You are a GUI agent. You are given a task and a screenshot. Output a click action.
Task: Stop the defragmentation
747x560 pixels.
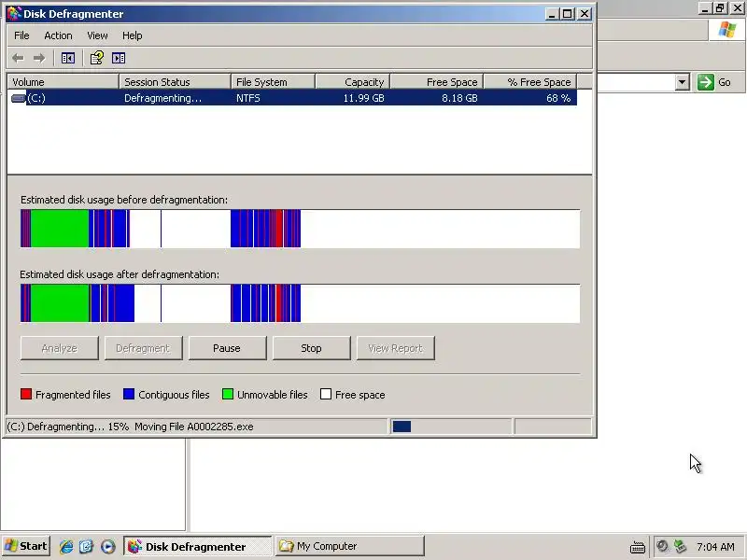coord(311,348)
